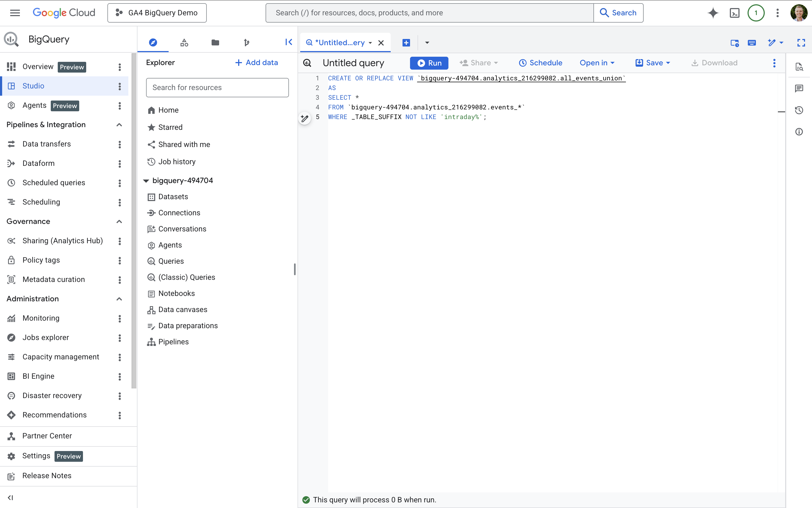The width and height of the screenshot is (812, 508).
Task: Click the keyboard shortcuts icon
Action: pyautogui.click(x=752, y=43)
